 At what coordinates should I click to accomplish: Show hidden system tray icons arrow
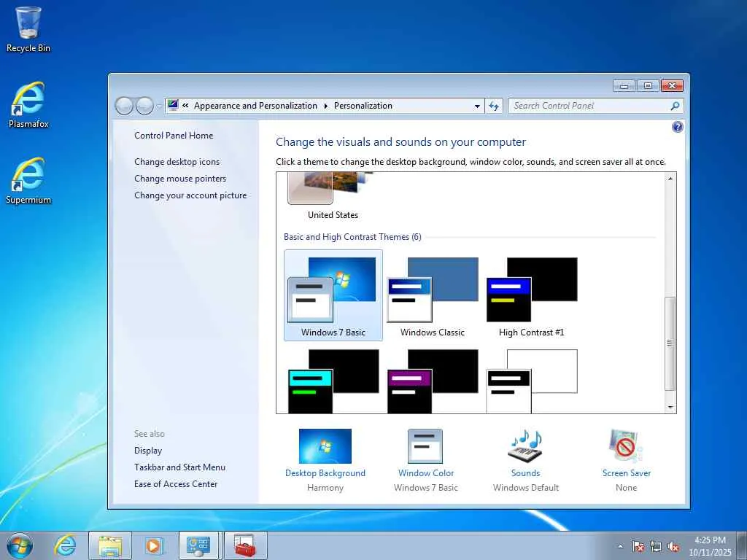(x=620, y=547)
